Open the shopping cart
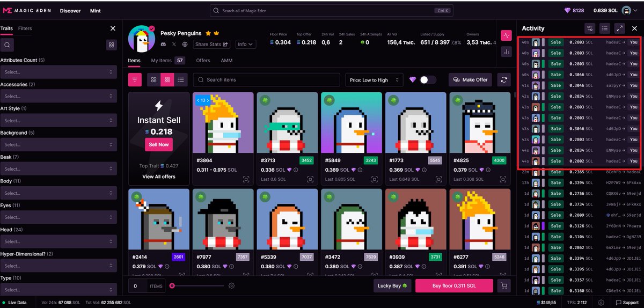The image size is (644, 308). [504, 286]
